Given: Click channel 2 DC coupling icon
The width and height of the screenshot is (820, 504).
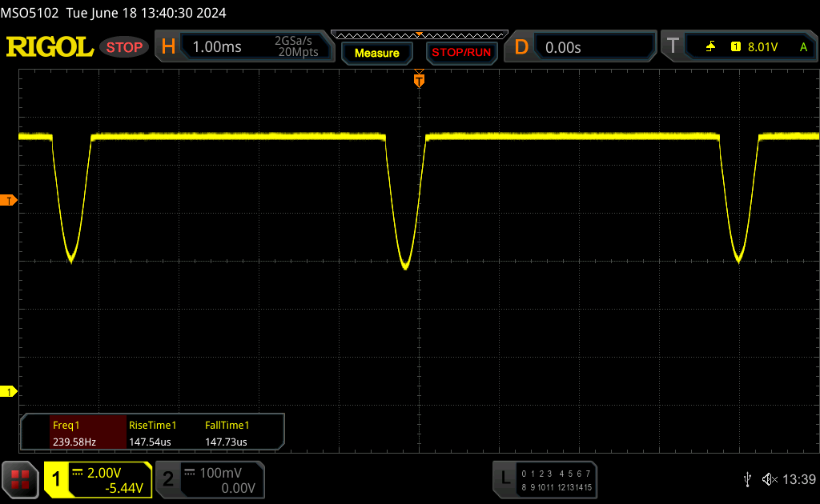Looking at the screenshot, I should coord(189,473).
